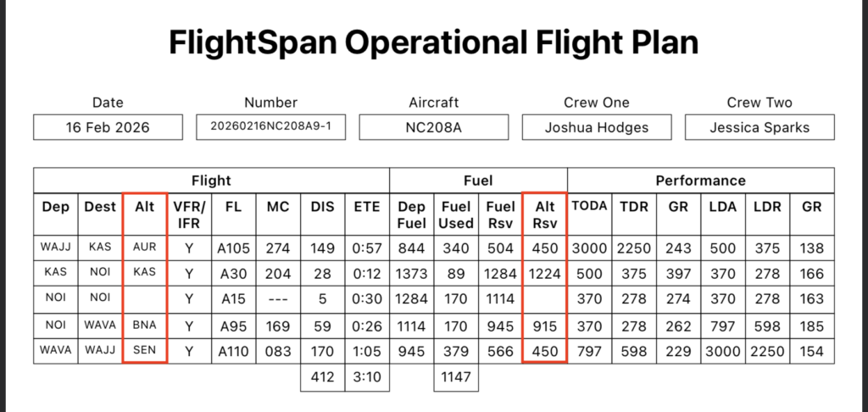Click the Fuel section header
This screenshot has height=412, width=868.
click(478, 181)
